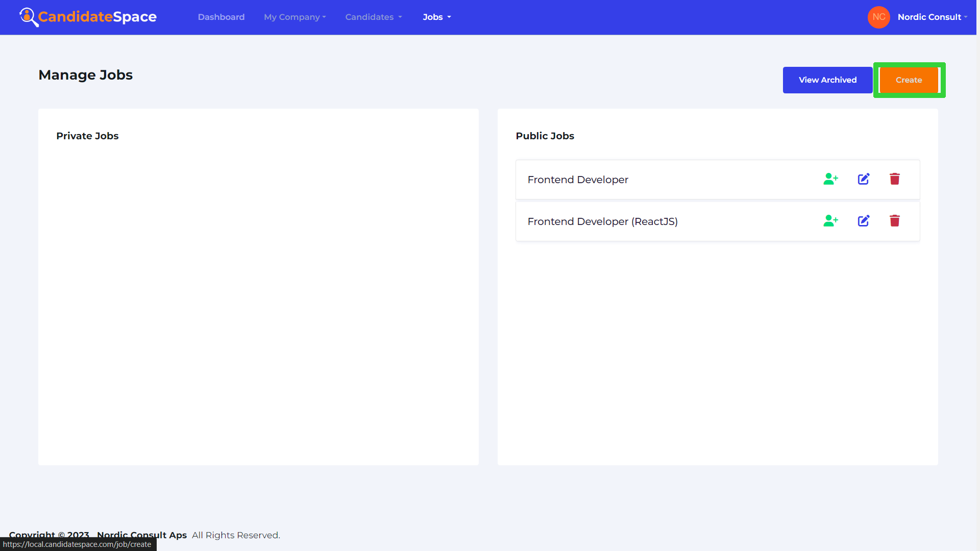Select the Frontend Developer ReactJS job title link
The height and width of the screenshot is (551, 980).
pyautogui.click(x=602, y=221)
